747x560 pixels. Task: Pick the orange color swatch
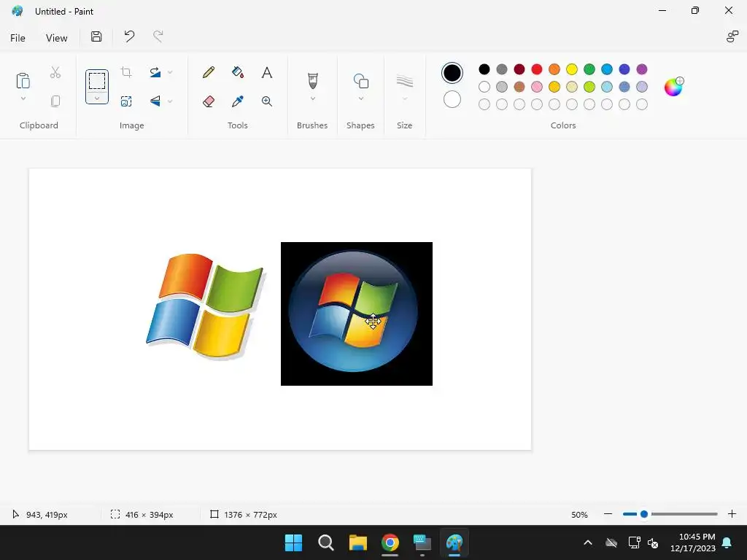[x=554, y=69]
